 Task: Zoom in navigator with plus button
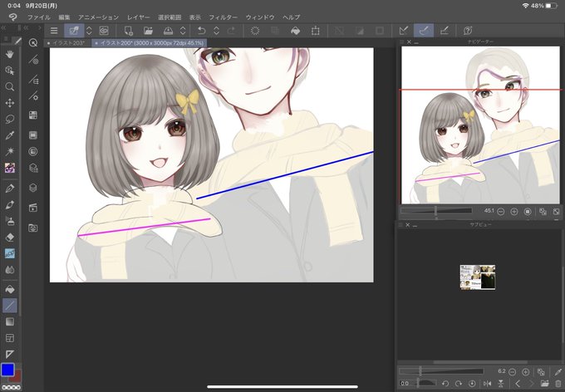click(x=514, y=212)
